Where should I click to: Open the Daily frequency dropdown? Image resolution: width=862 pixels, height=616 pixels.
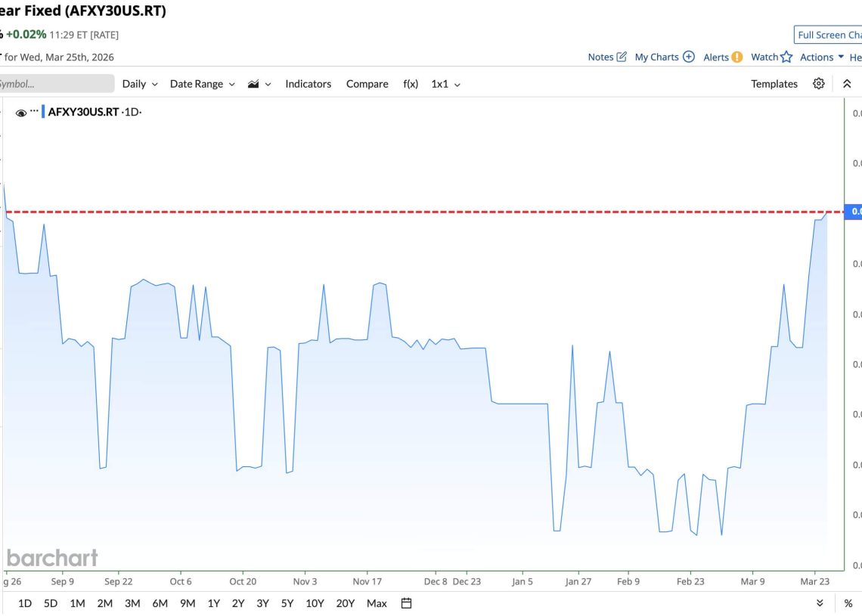tap(140, 84)
